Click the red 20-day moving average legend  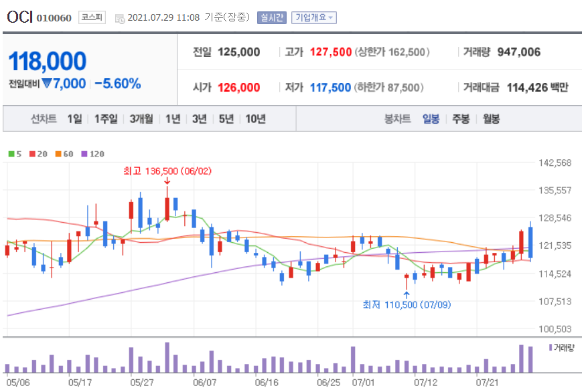38,154
